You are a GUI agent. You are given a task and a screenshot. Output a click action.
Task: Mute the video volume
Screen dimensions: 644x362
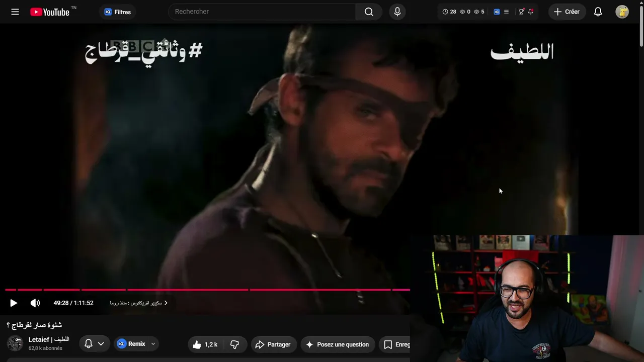[x=35, y=303]
